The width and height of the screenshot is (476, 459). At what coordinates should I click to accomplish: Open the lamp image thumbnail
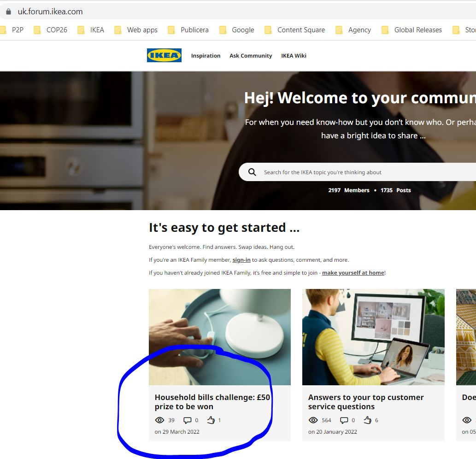[220, 337]
